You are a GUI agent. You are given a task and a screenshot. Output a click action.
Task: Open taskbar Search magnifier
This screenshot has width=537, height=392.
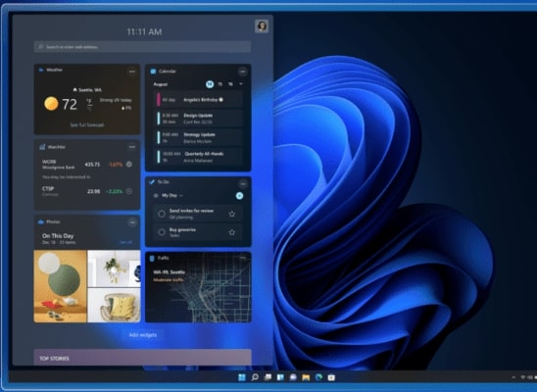click(255, 377)
